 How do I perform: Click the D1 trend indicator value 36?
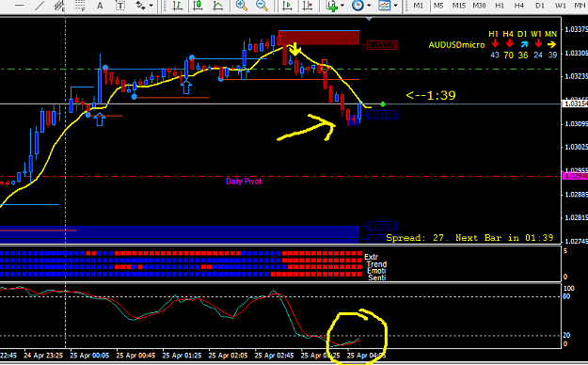click(523, 56)
